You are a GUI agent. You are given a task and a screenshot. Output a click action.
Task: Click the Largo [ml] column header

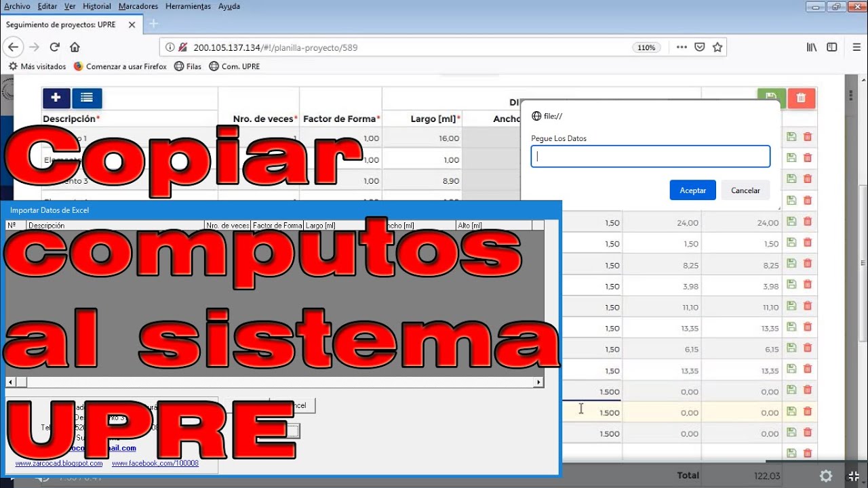pos(435,119)
